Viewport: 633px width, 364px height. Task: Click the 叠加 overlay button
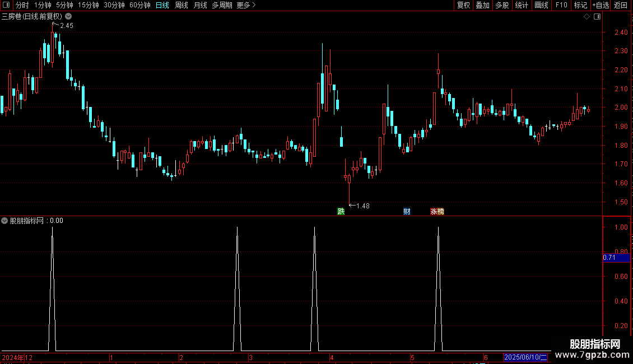tap(483, 5)
